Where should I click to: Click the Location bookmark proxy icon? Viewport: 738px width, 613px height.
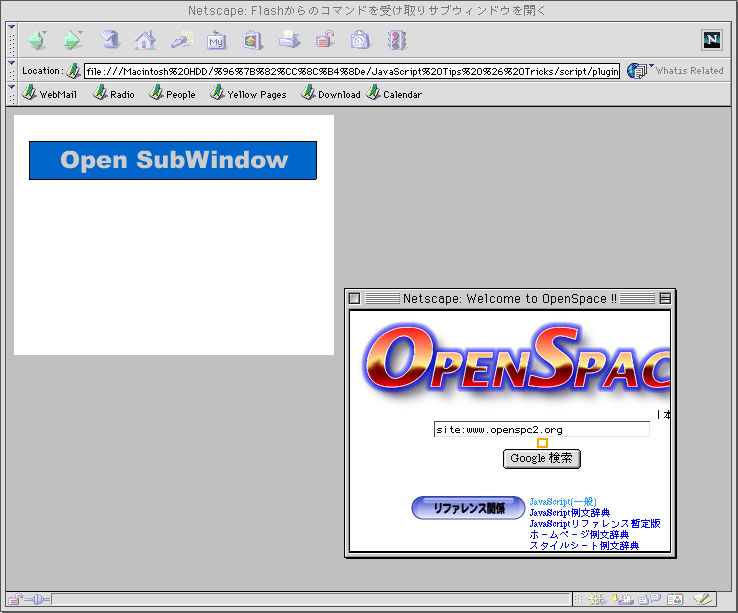73,71
